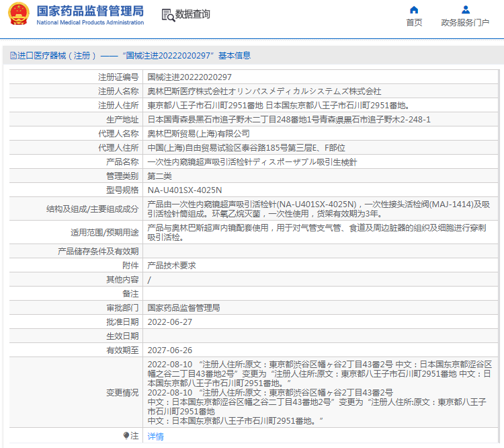
Task: Click the 注册人住所 address value
Action: click(278, 106)
